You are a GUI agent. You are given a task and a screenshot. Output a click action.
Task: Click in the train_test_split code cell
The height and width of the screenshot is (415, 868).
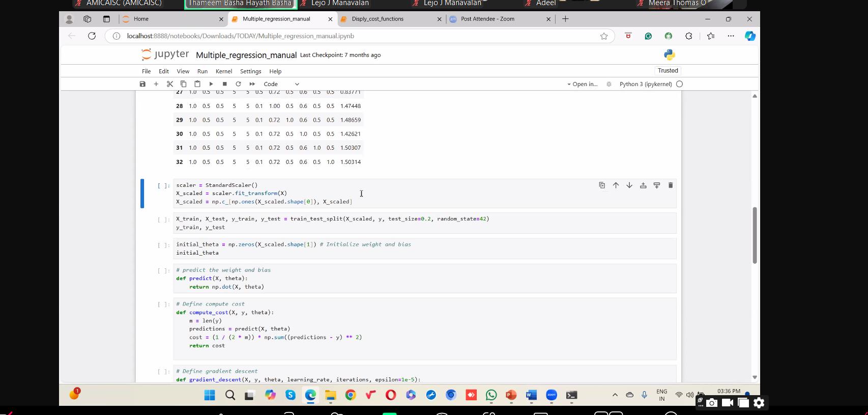click(x=424, y=223)
